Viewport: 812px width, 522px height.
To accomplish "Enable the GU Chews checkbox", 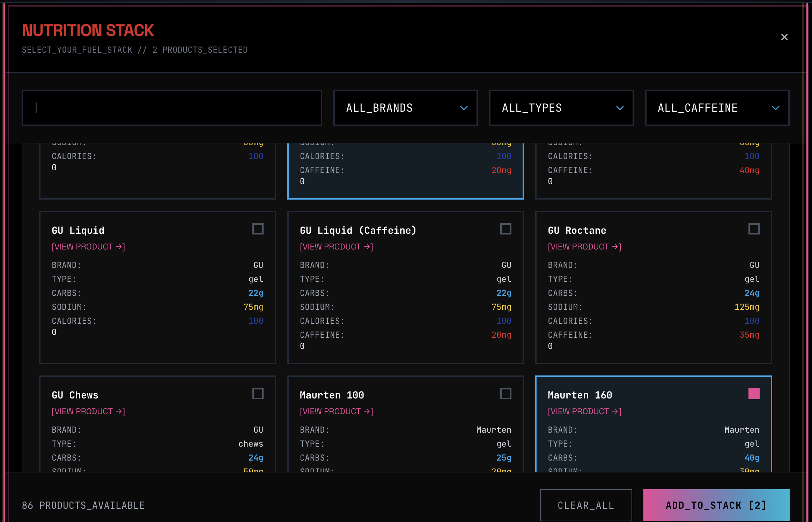I will 258,394.
